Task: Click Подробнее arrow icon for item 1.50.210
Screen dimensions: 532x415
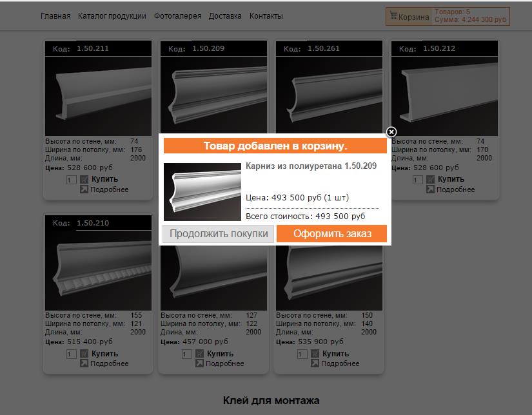Action: click(x=84, y=363)
